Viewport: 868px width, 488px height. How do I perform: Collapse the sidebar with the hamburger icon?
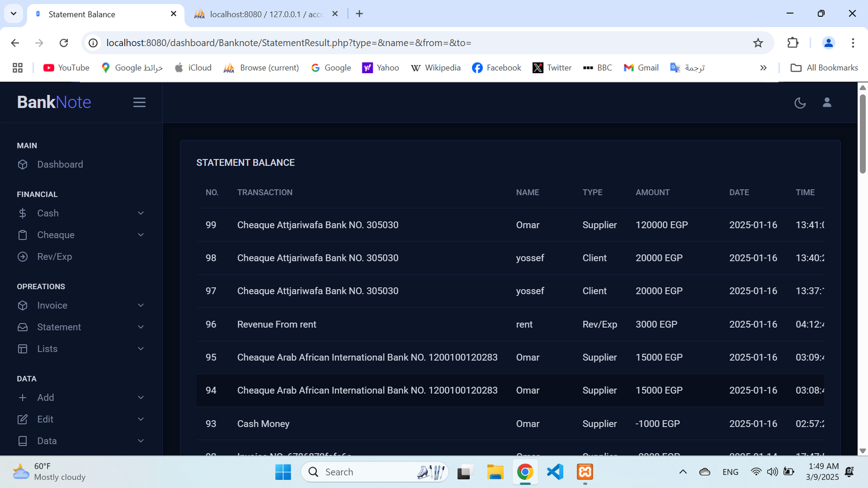[x=139, y=102]
